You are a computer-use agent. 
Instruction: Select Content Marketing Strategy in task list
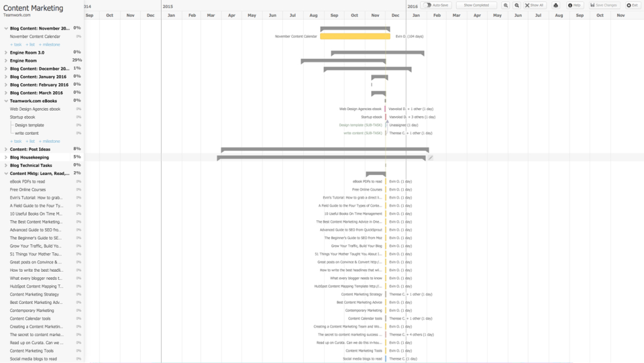(34, 295)
